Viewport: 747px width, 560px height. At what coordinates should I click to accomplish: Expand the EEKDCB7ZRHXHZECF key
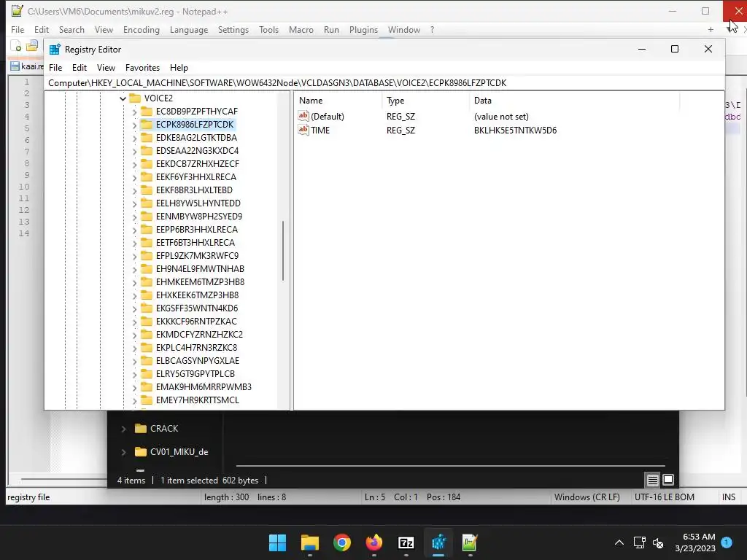(x=134, y=164)
